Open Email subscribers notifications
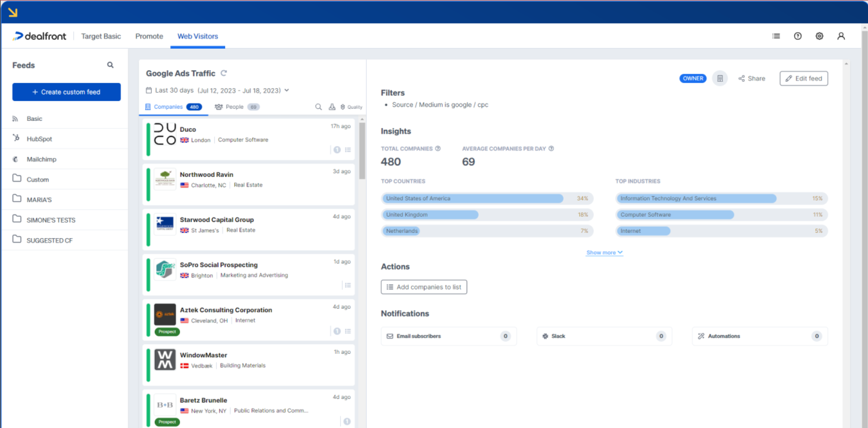This screenshot has height=428, width=868. pyautogui.click(x=449, y=336)
